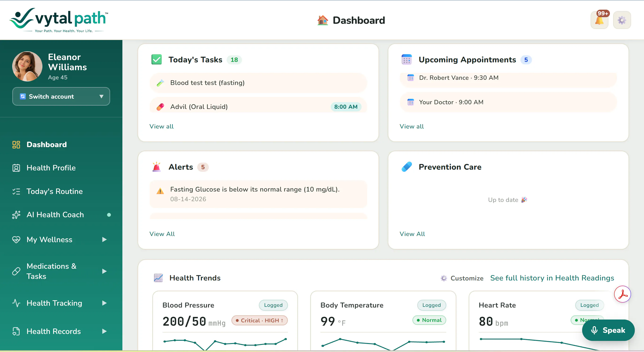Expand the Health Records submenu arrow
The image size is (644, 352).
click(104, 331)
